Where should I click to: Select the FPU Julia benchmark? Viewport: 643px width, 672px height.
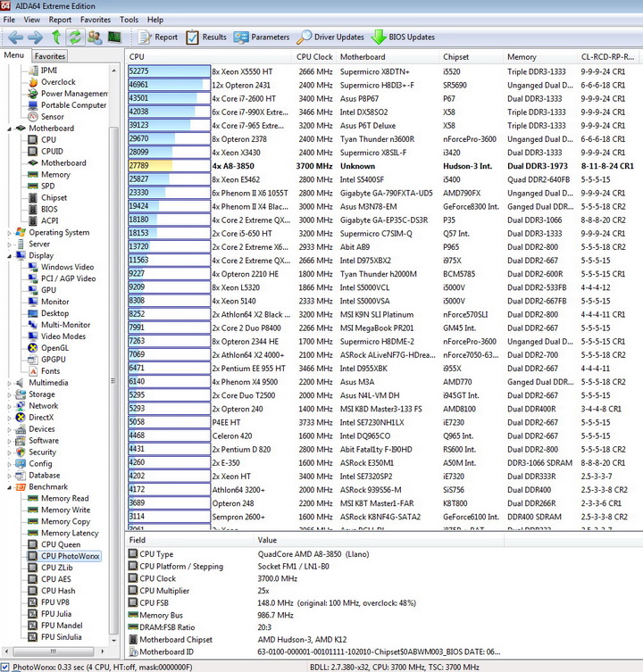coord(56,614)
